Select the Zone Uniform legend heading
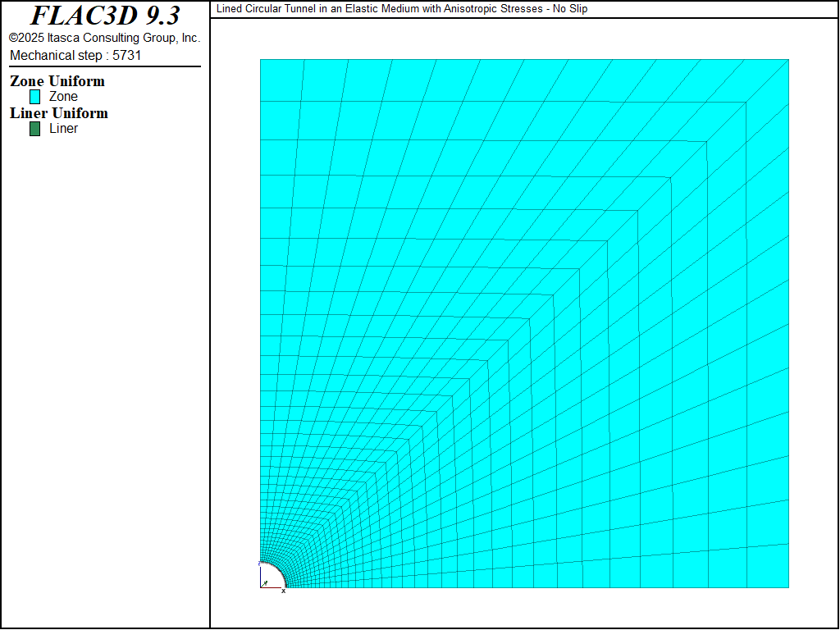 point(57,81)
